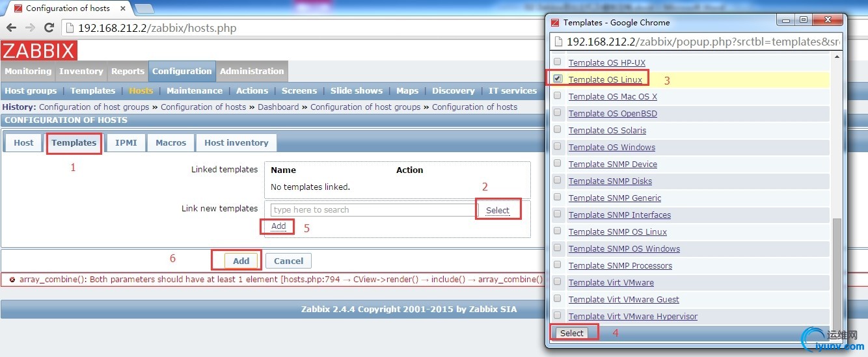Open the Reports main menu
The width and height of the screenshot is (868, 357).
pos(128,72)
